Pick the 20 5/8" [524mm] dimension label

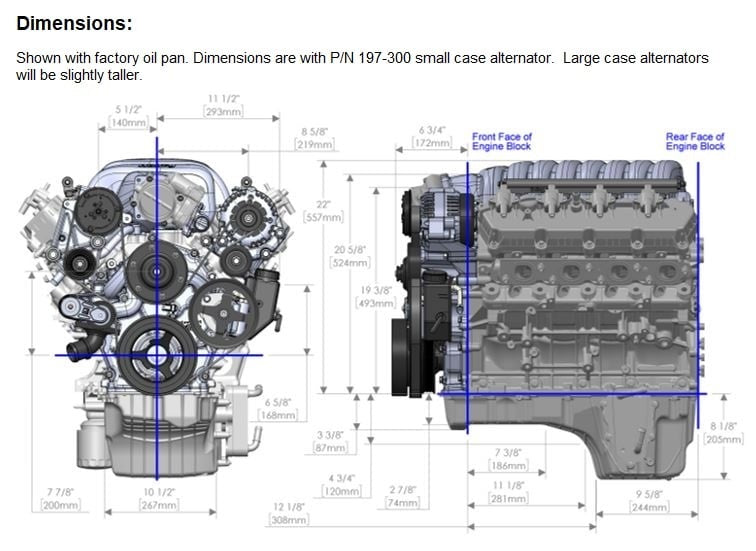(x=350, y=256)
